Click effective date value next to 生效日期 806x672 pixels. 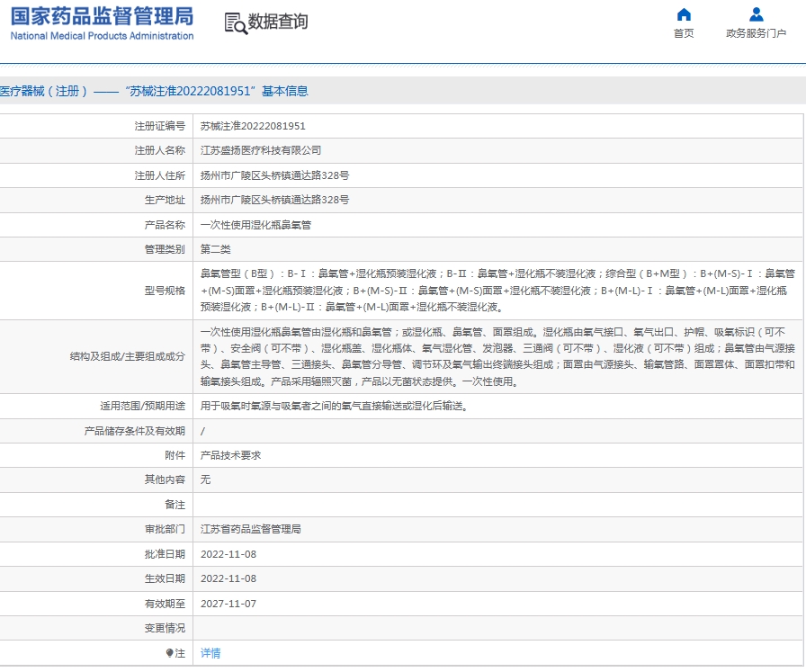[228, 579]
